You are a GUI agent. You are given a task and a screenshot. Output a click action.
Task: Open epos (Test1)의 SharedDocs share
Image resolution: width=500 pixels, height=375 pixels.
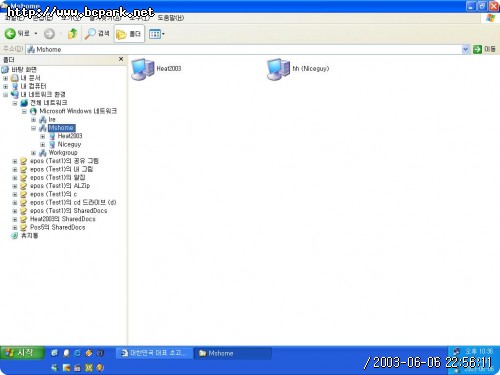click(x=68, y=211)
